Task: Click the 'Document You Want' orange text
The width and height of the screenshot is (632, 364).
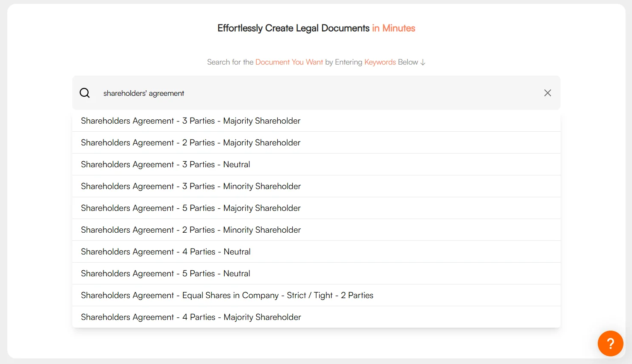Action: pyautogui.click(x=289, y=62)
